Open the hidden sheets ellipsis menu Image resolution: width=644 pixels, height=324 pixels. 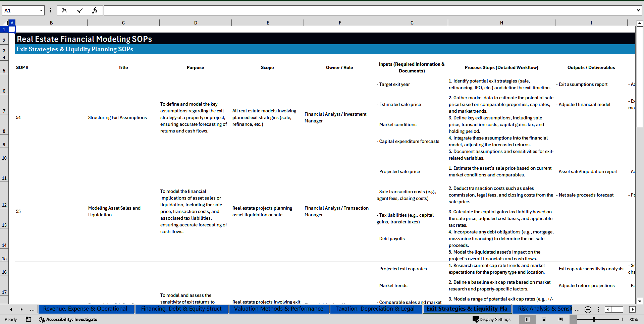point(577,309)
